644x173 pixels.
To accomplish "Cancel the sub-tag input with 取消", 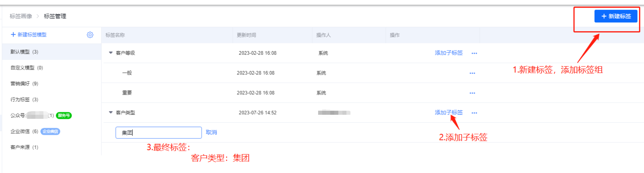I will (x=211, y=132).
